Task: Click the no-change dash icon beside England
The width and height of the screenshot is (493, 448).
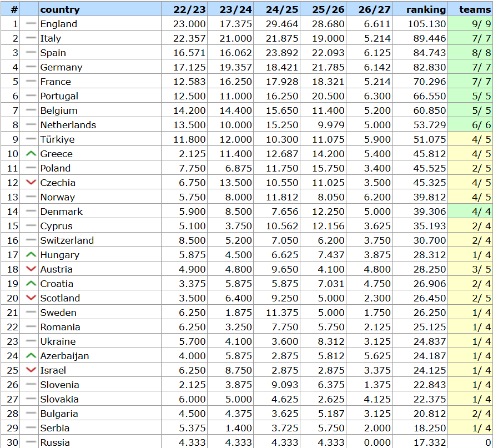Action: click(x=31, y=23)
